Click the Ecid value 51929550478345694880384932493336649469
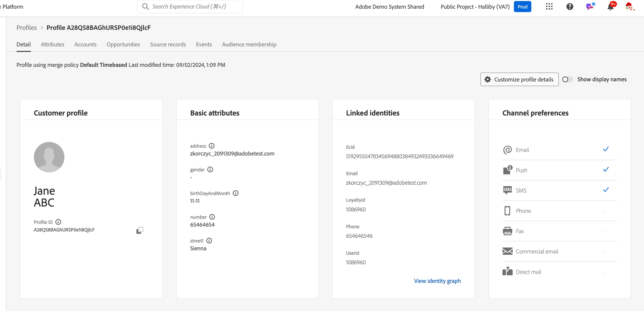The height and width of the screenshot is (311, 644). tap(400, 156)
